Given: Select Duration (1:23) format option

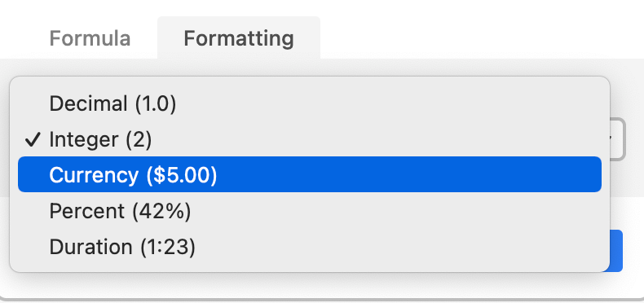Looking at the screenshot, I should pyautogui.click(x=310, y=247).
